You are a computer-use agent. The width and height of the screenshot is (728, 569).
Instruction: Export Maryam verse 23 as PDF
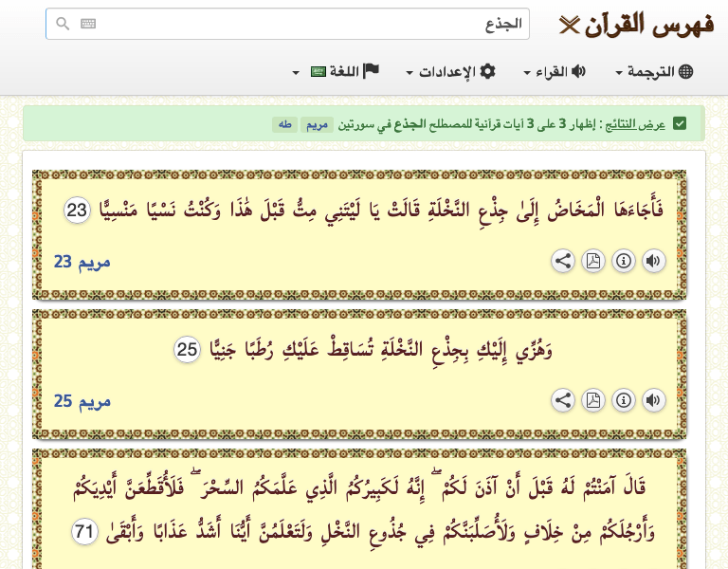click(593, 262)
